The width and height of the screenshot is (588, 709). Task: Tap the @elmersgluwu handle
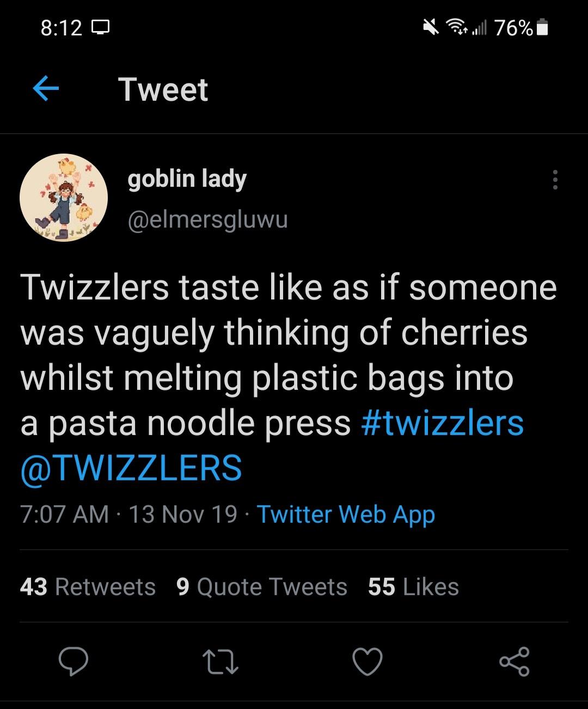tap(207, 220)
